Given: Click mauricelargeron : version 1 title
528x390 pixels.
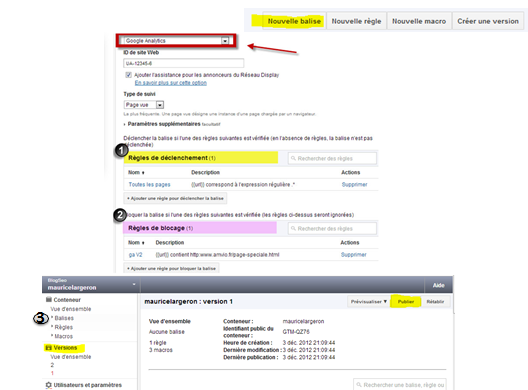Looking at the screenshot, I should [189, 301].
